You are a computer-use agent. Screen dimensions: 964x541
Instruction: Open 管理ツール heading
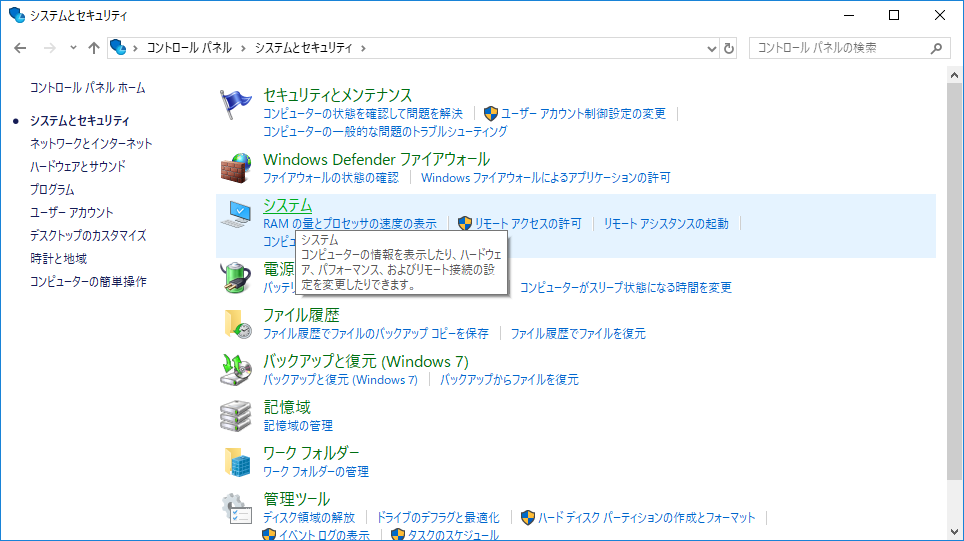pos(296,499)
